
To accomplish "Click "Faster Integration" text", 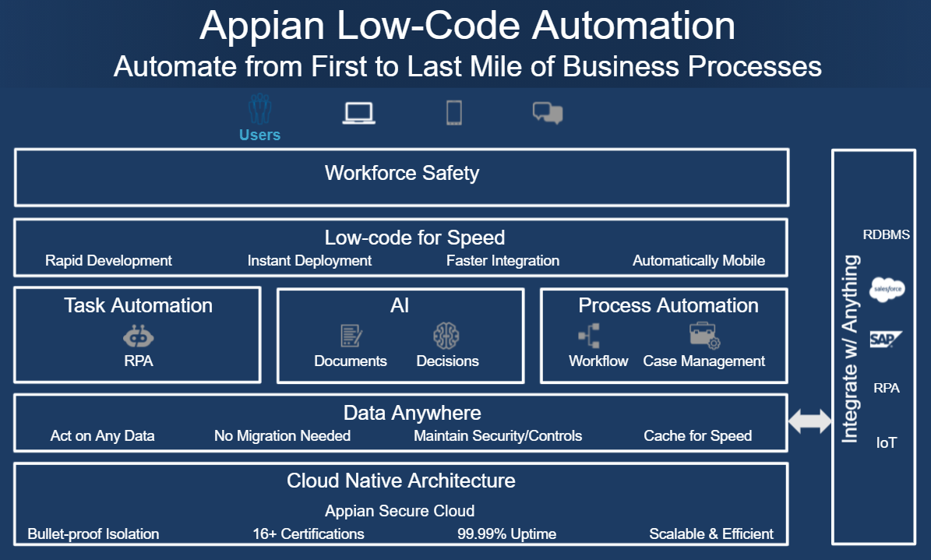I will (x=503, y=261).
